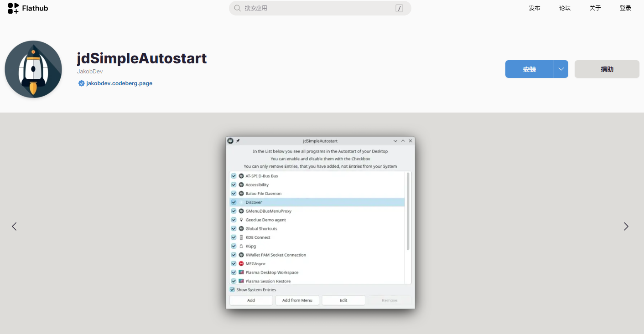This screenshot has height=334, width=644.
Task: Click the Add button in screenshot
Action: [x=251, y=300]
